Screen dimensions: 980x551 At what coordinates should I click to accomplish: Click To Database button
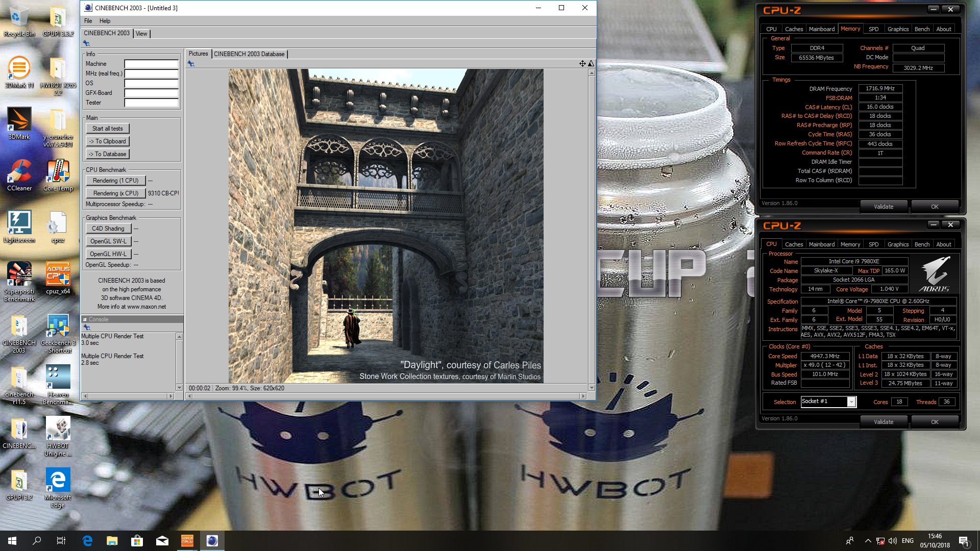coord(108,154)
